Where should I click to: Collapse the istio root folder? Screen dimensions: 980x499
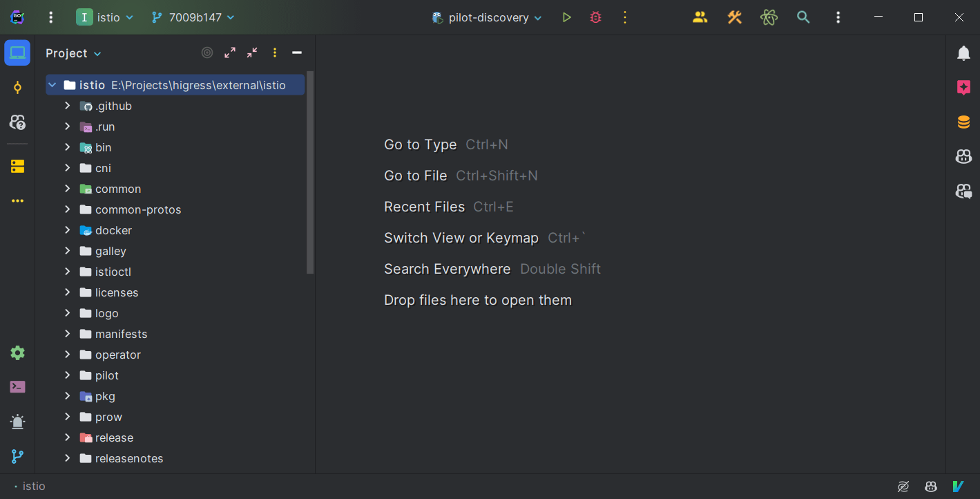point(52,85)
